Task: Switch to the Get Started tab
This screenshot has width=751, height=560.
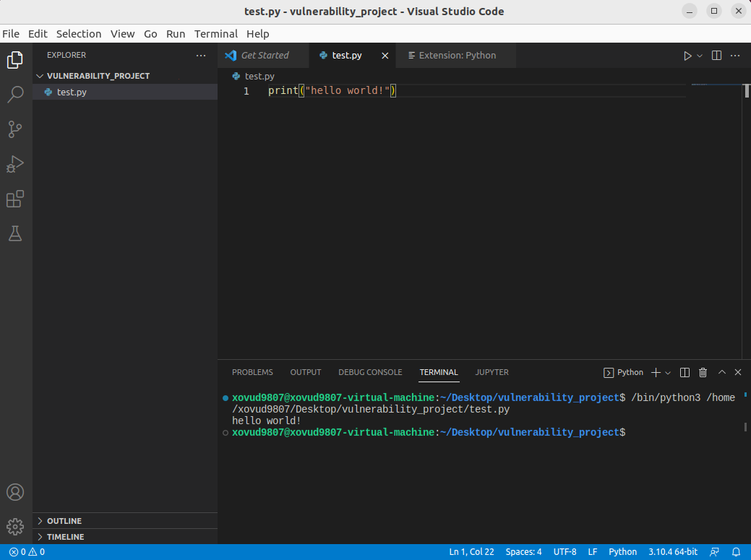Action: (x=264, y=56)
